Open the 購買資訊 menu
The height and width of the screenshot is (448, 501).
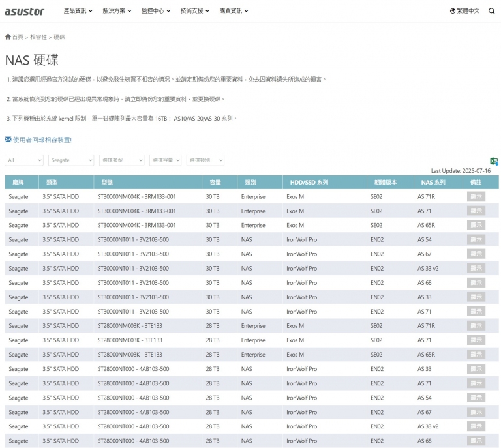click(234, 11)
